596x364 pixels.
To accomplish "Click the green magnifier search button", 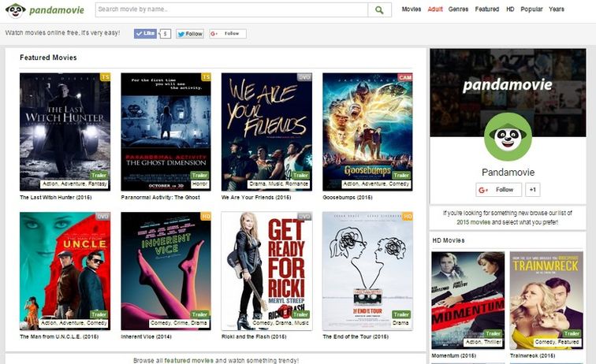I will click(x=379, y=10).
